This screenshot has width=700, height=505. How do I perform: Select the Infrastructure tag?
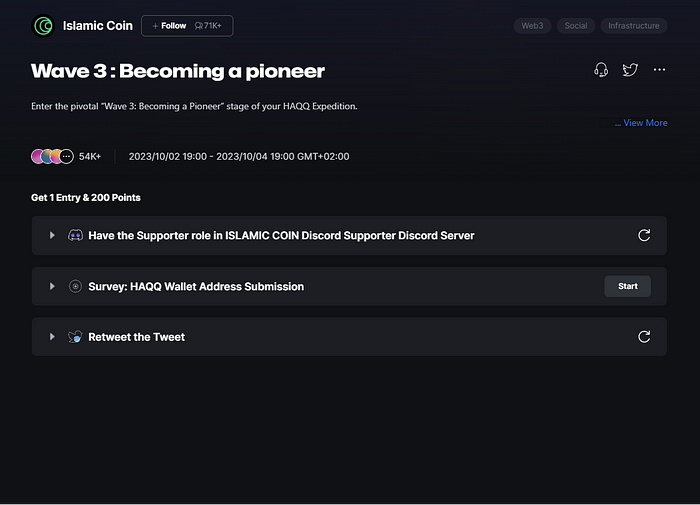tap(633, 26)
